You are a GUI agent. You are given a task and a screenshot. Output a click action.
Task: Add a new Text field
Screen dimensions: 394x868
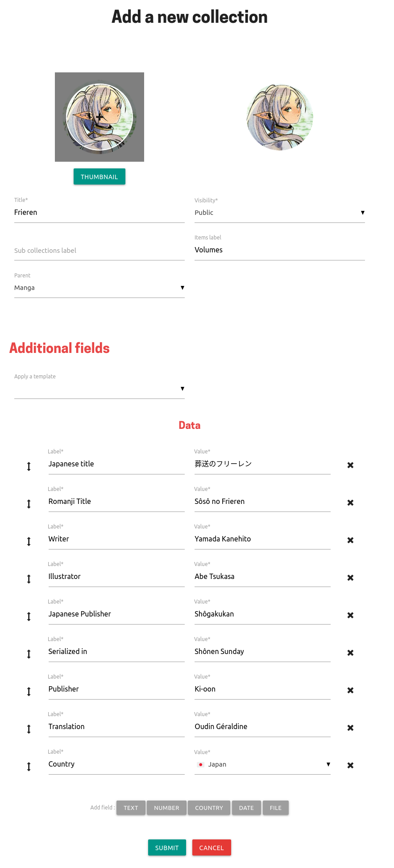pos(131,808)
